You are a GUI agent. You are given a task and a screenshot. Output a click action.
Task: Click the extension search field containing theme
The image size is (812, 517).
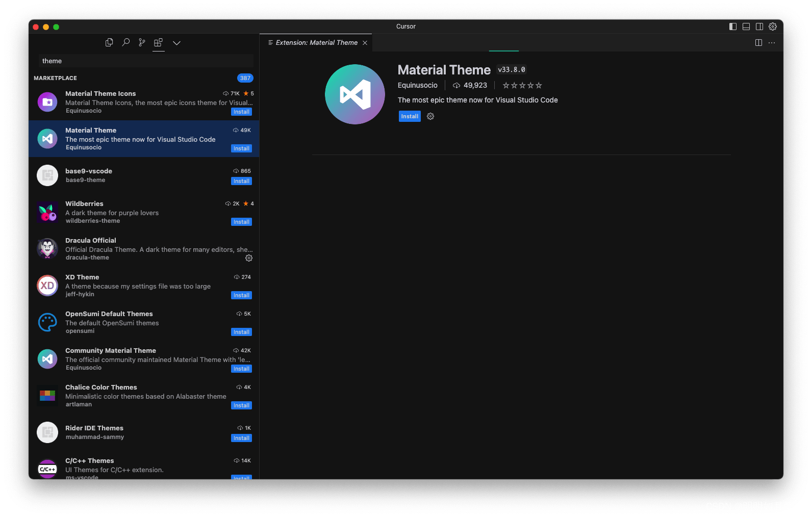pos(146,61)
